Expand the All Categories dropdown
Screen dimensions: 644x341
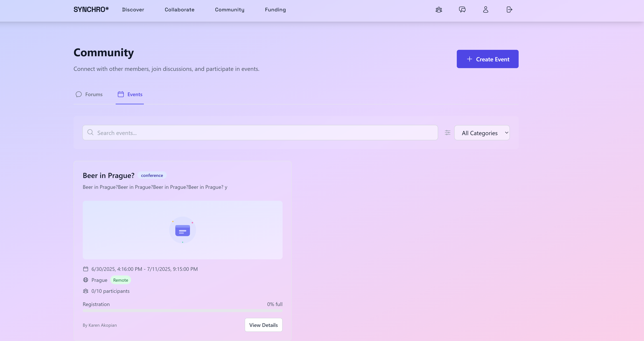pyautogui.click(x=482, y=133)
